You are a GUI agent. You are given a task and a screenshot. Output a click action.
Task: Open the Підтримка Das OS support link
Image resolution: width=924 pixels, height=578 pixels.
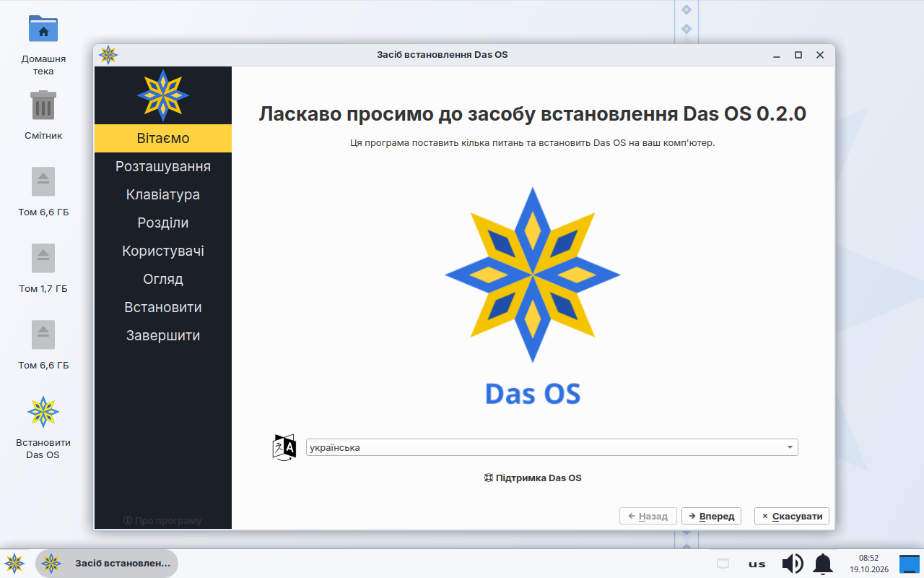[533, 478]
